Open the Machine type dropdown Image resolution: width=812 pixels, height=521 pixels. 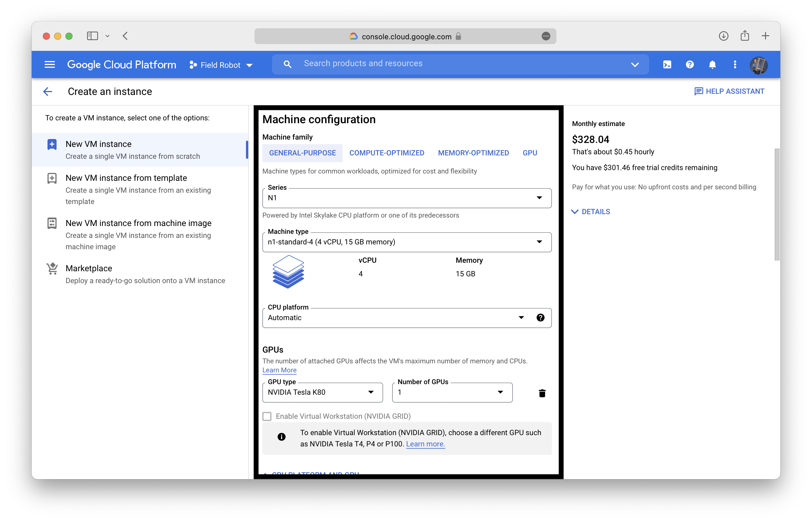[x=407, y=242]
